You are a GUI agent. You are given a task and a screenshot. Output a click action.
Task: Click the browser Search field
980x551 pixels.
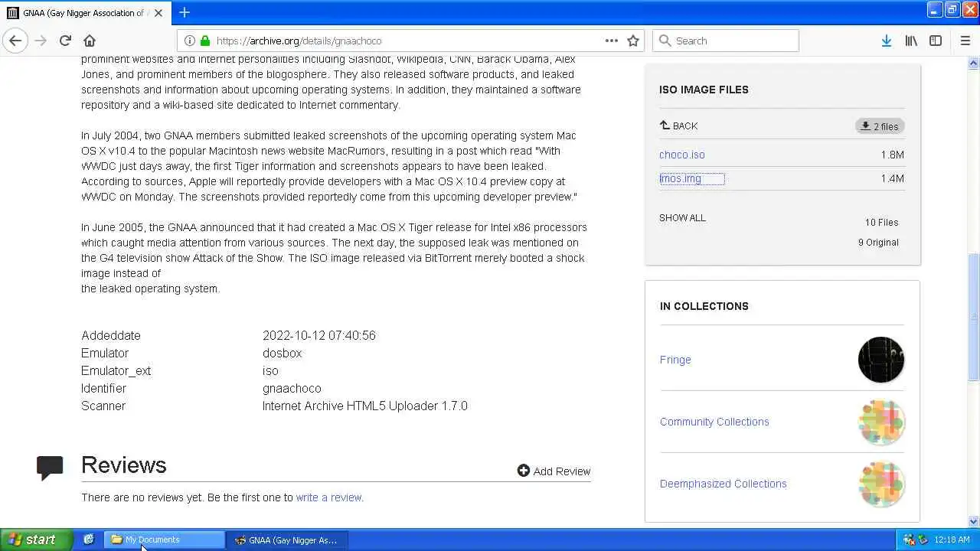[x=726, y=41]
